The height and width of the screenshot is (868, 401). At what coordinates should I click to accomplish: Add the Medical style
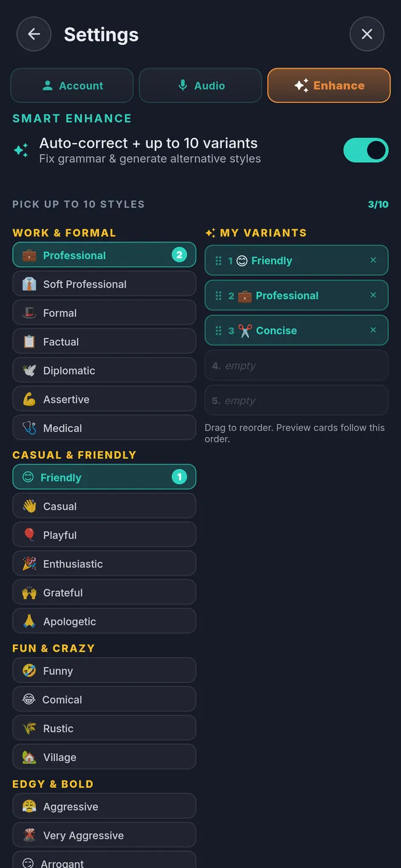tap(105, 428)
